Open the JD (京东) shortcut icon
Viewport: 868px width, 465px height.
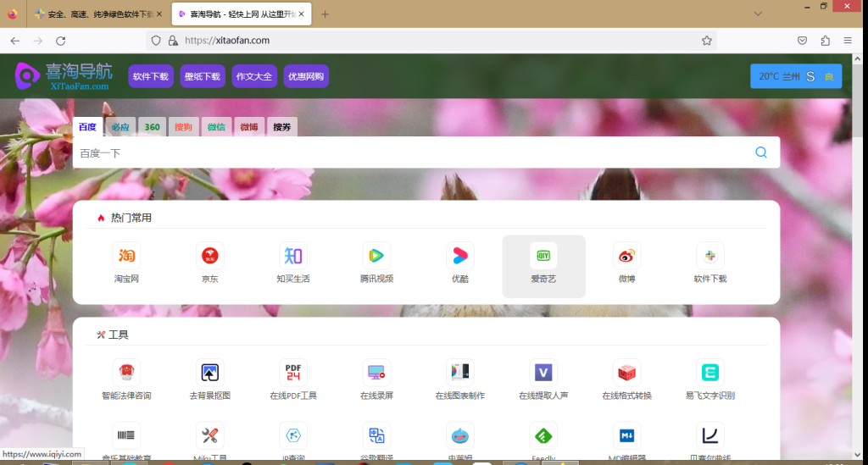pos(210,256)
